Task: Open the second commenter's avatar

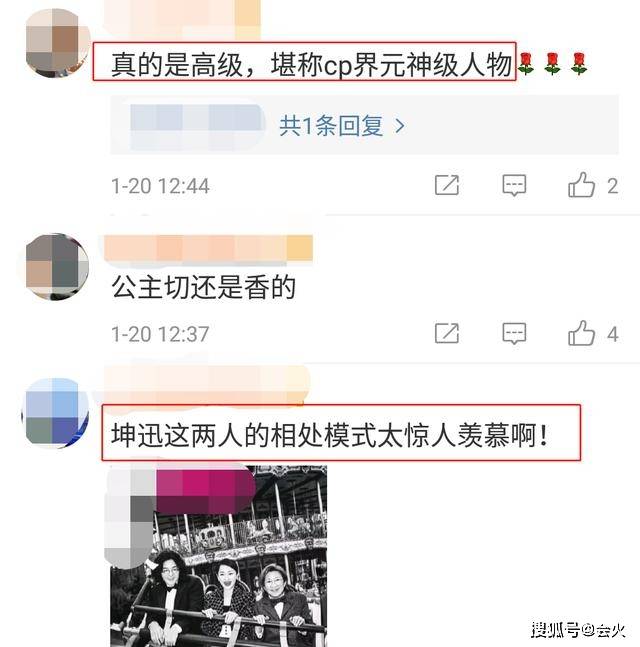Action: point(57,267)
